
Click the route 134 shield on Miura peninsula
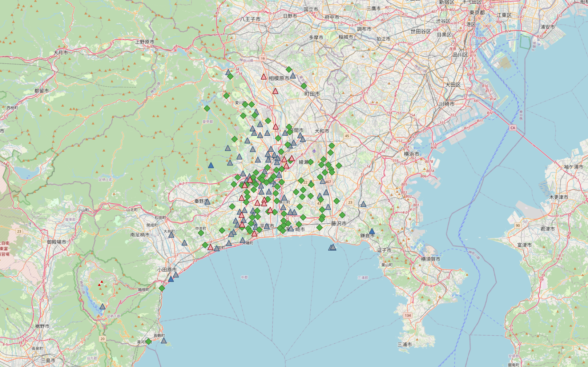408,315
